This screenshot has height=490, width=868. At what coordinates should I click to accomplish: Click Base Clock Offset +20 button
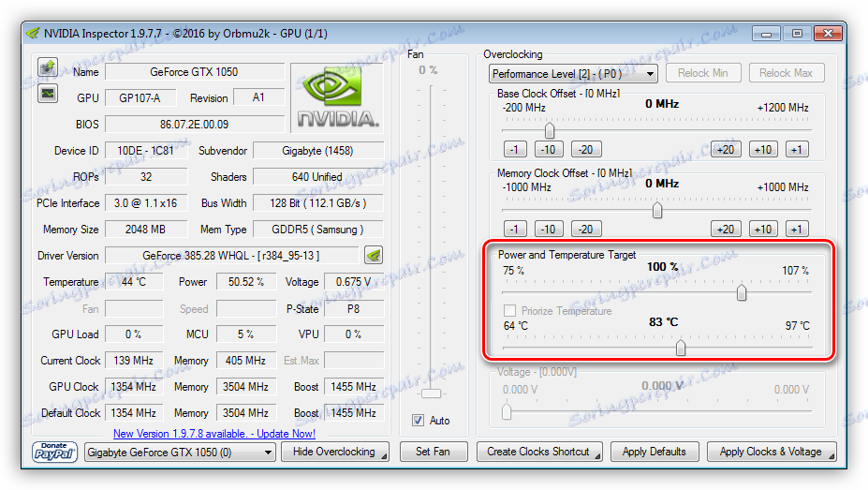pos(726,150)
